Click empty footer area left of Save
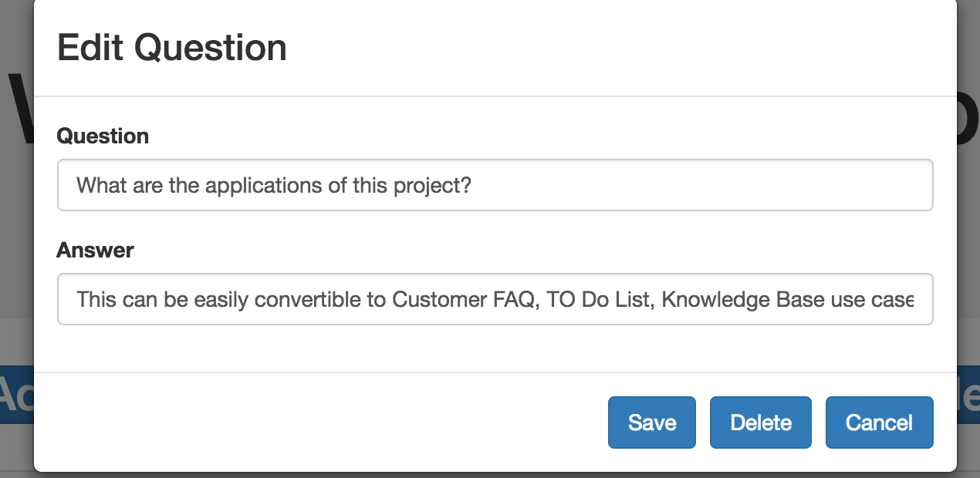980x478 pixels. (x=309, y=422)
